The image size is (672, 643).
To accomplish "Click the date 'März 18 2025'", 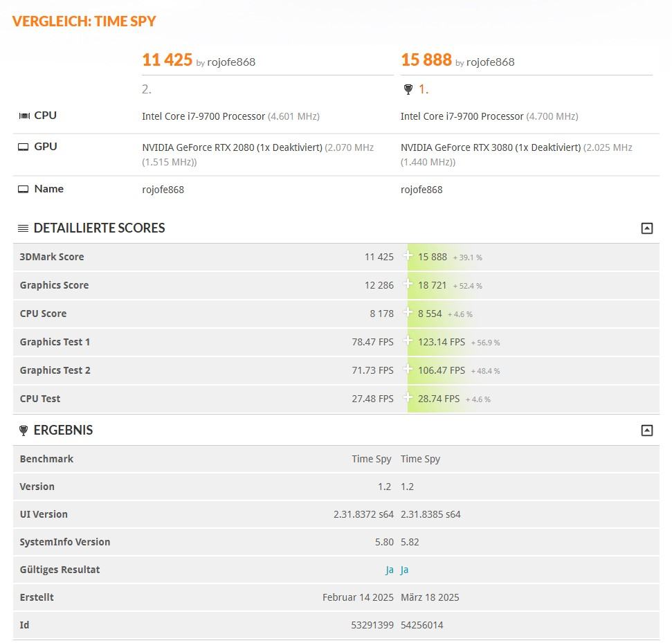I will point(430,597).
